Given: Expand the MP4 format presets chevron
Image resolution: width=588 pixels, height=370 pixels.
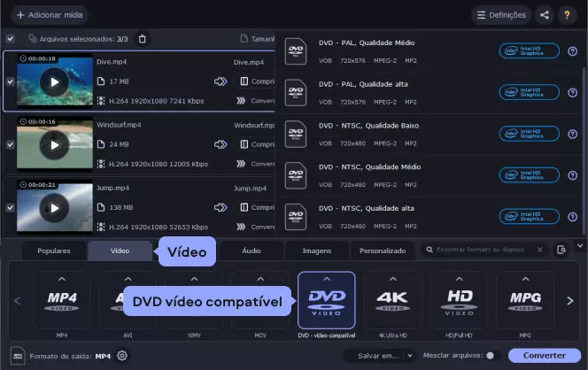Looking at the screenshot, I should [x=62, y=279].
